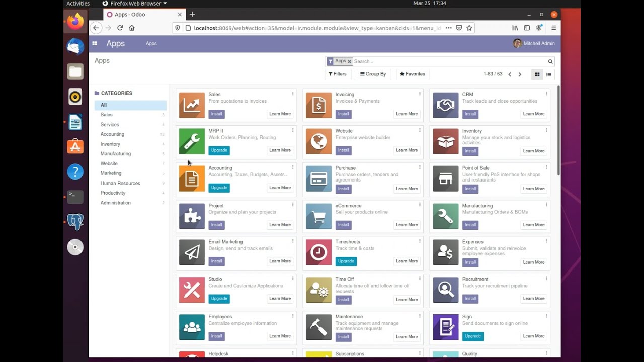Open the Group By dropdown
The image size is (644, 362).
373,74
